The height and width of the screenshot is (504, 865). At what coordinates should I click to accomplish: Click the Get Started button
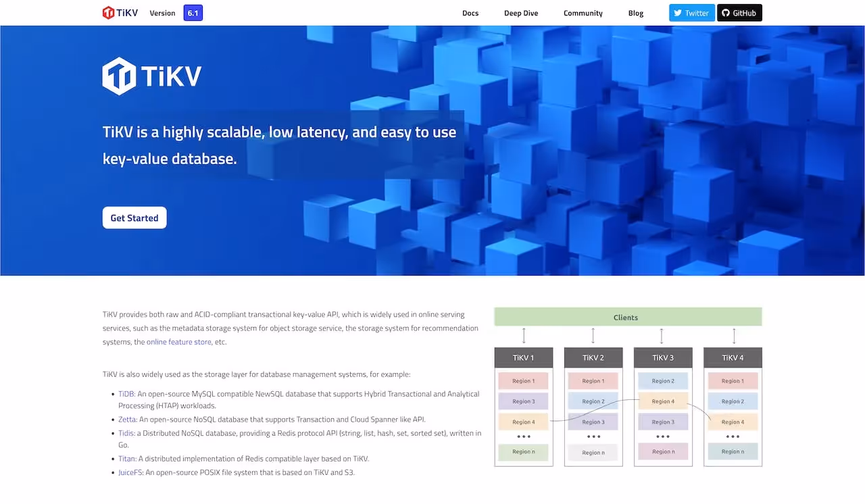(x=134, y=218)
